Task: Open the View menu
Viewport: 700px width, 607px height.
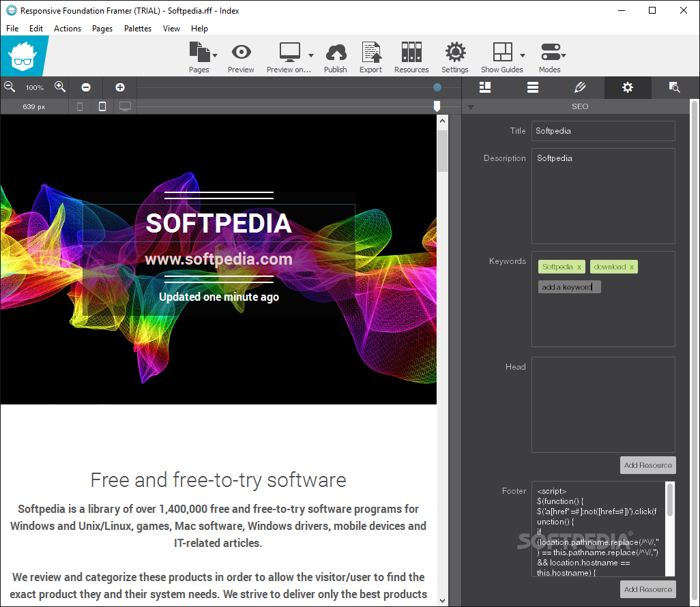Action: click(x=171, y=29)
